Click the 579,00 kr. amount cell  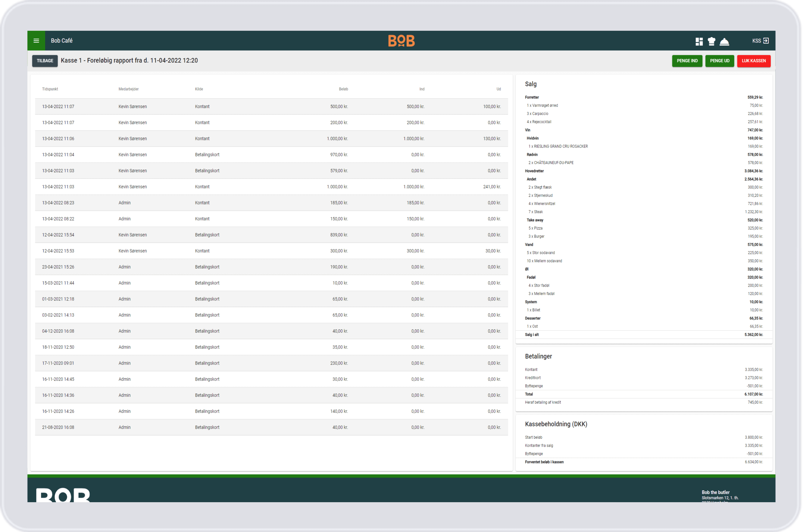click(x=339, y=171)
